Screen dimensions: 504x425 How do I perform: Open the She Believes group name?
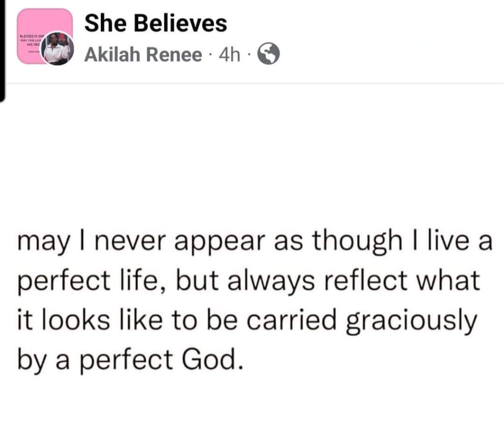click(x=156, y=23)
